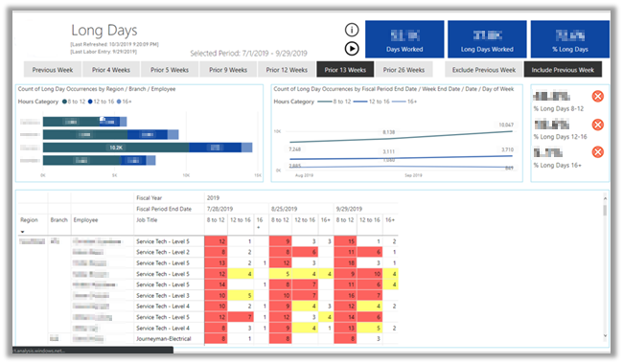This screenshot has width=623, height=364.
Task: Click the table scrollbar up arrow
Action: (605, 198)
